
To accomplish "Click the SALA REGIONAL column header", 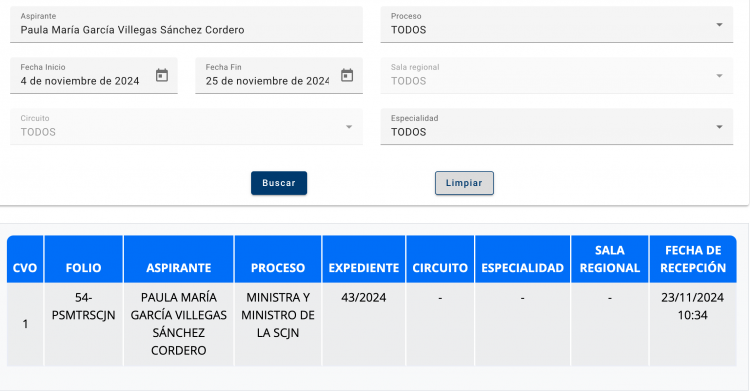I will (x=609, y=259).
